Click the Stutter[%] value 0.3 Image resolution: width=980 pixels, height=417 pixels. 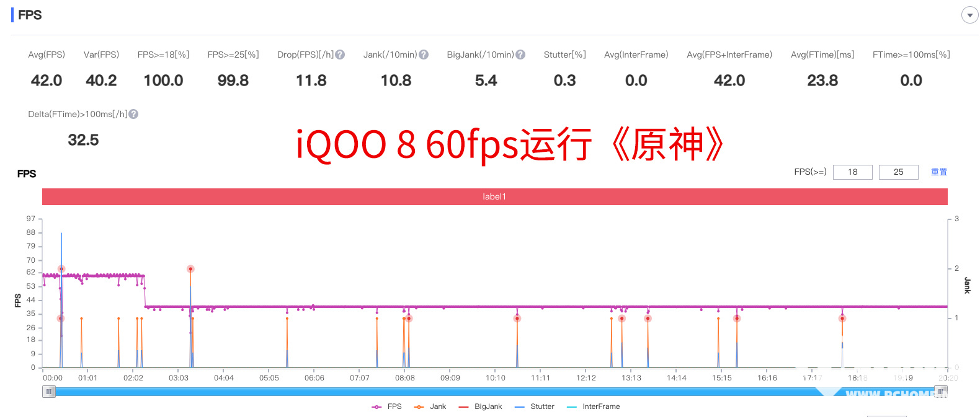click(565, 81)
